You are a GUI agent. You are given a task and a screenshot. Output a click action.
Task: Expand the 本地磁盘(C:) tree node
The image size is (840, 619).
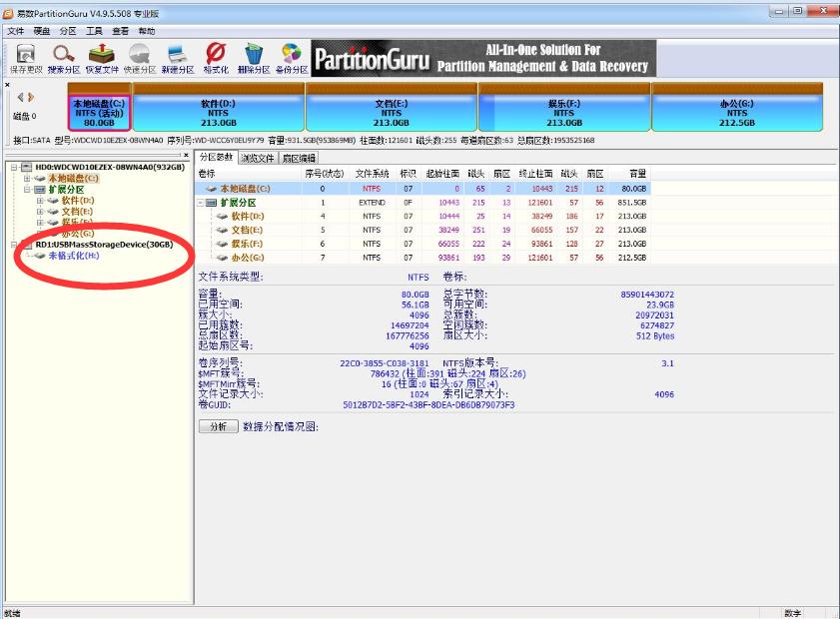[x=27, y=179]
